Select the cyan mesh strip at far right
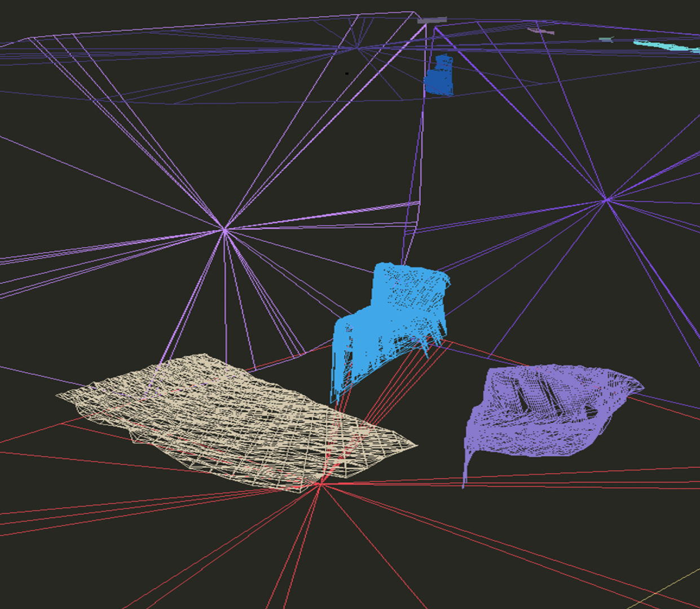The height and width of the screenshot is (609, 700). pyautogui.click(x=666, y=46)
